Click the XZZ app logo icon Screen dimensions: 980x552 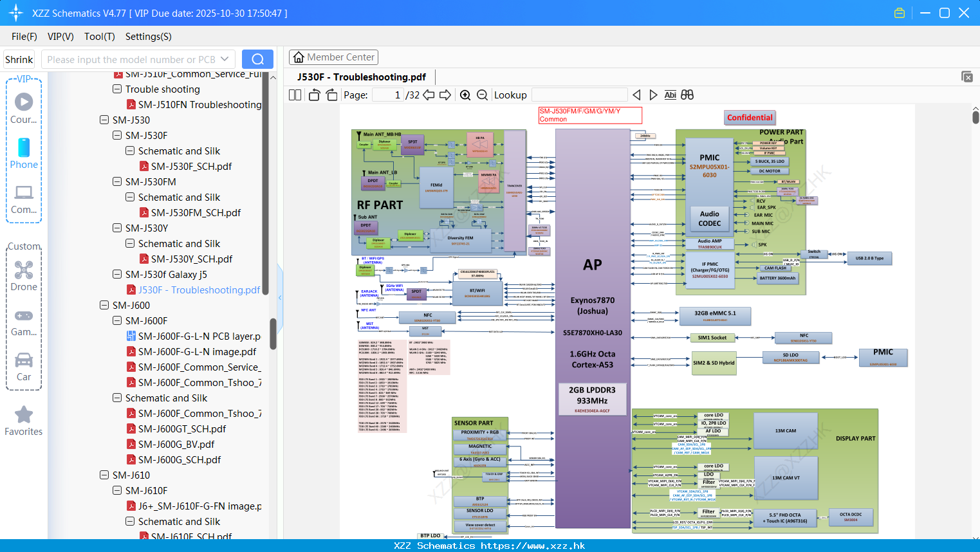coord(16,13)
